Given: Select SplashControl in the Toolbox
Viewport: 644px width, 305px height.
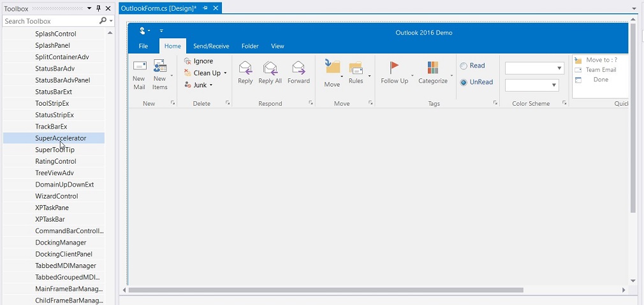Looking at the screenshot, I should tap(54, 34).
